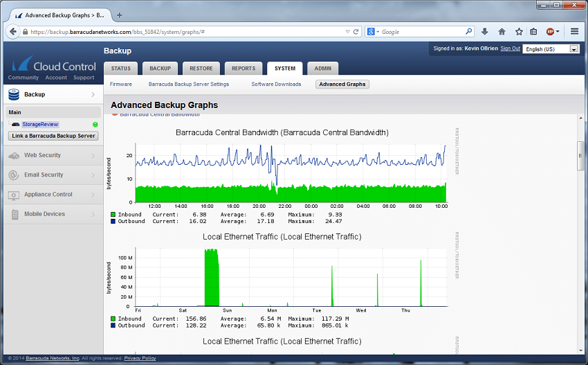
Task: Click Bandwidth Inbound Average value 6.69
Action: (x=268, y=215)
